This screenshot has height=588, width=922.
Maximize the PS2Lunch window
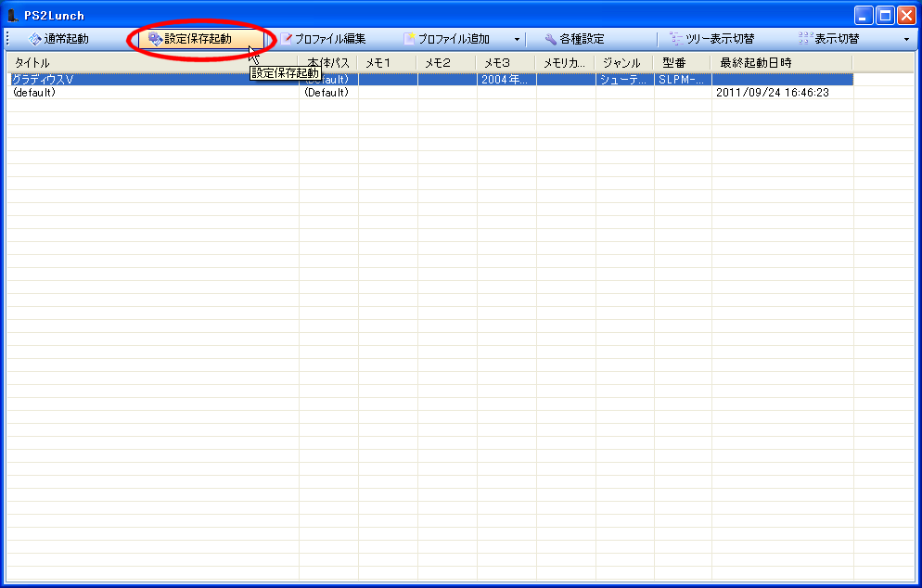(x=885, y=15)
